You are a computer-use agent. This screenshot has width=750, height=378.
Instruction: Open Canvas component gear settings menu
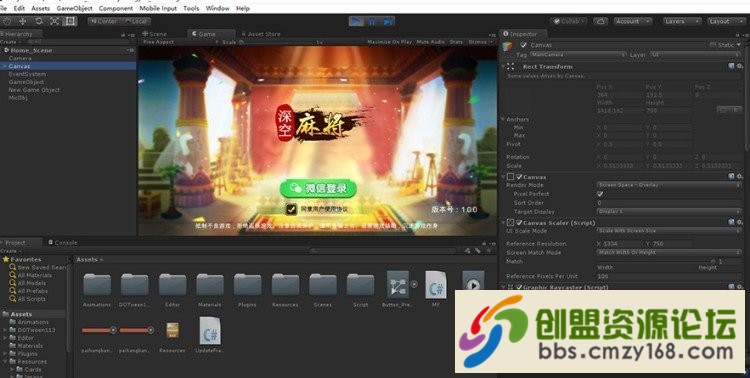[739, 177]
